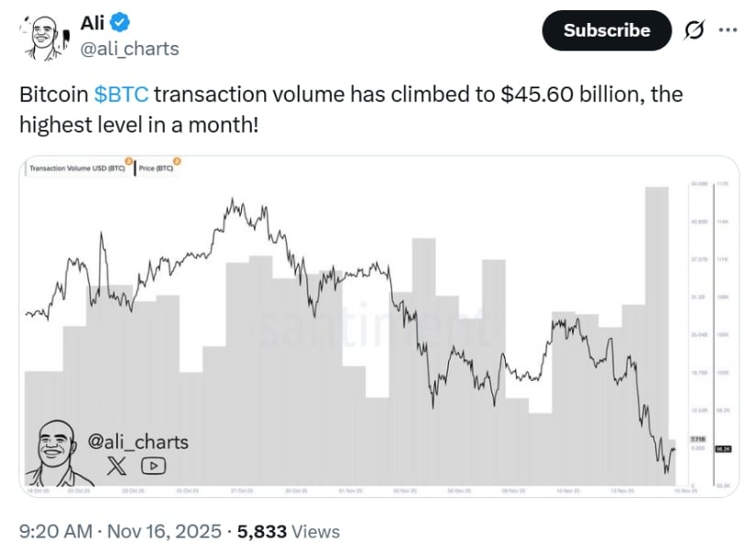The width and height of the screenshot is (756, 554).
Task: Click the color marker beside Price (BTC)
Action: (177, 161)
